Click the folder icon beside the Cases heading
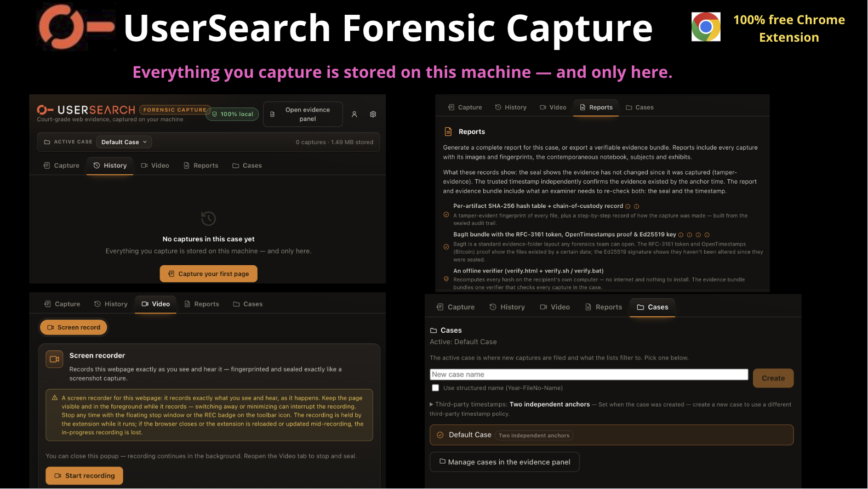 [x=433, y=331]
